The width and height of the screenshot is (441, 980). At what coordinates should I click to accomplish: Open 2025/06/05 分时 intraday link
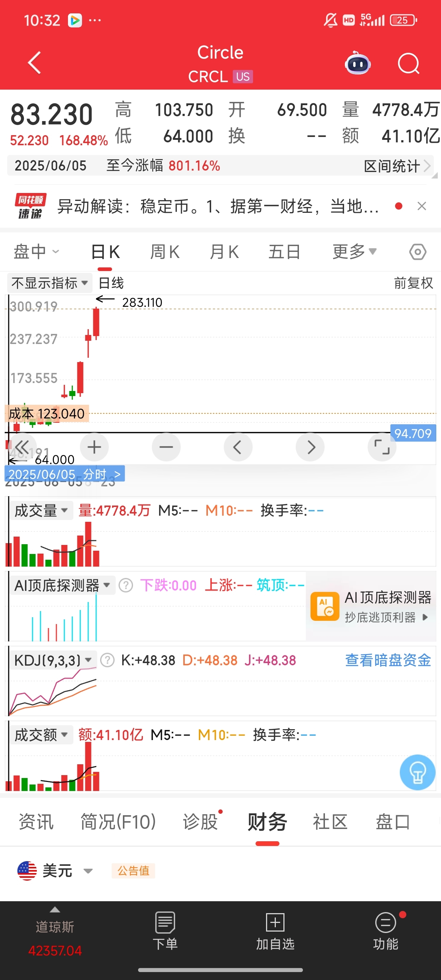click(64, 474)
